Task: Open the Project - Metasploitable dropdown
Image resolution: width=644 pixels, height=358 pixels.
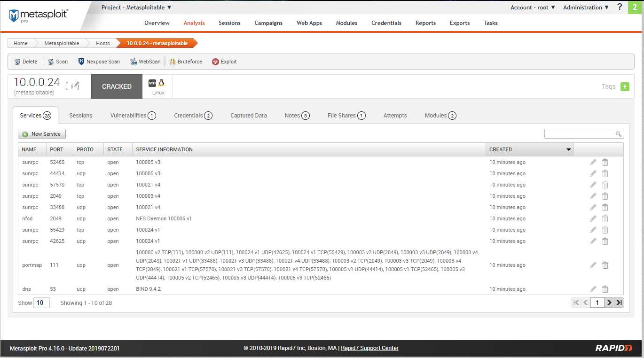Action: (136, 8)
